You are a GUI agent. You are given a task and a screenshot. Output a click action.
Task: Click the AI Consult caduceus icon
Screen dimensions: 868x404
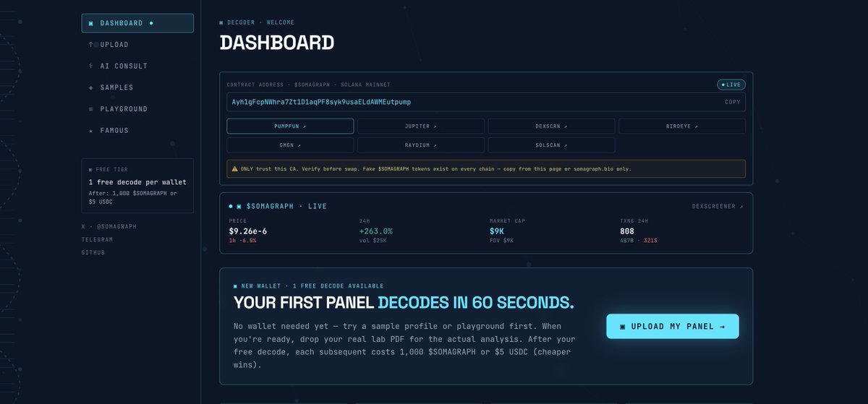coord(91,66)
